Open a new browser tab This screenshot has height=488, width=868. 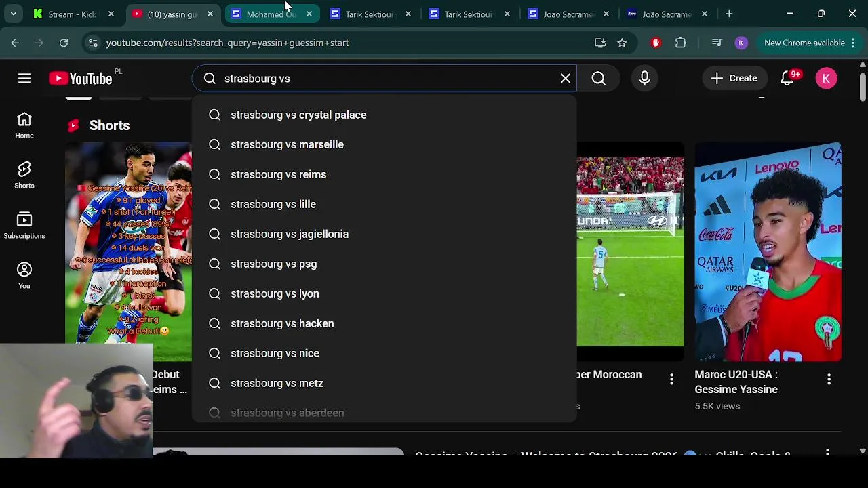[729, 14]
